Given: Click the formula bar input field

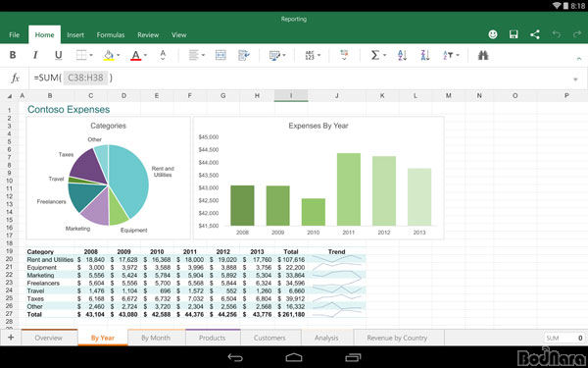Looking at the screenshot, I should coord(300,79).
